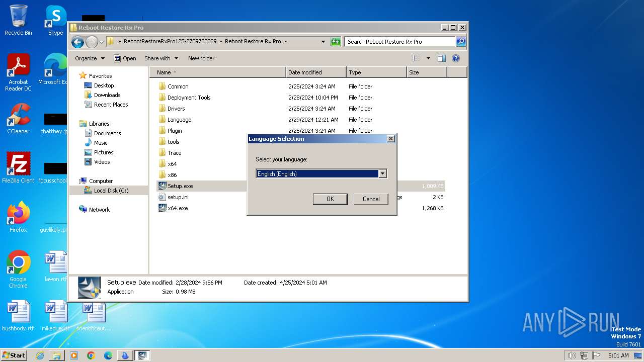The height and width of the screenshot is (362, 644).
Task: Toggle the preview pane icon
Action: [441, 58]
